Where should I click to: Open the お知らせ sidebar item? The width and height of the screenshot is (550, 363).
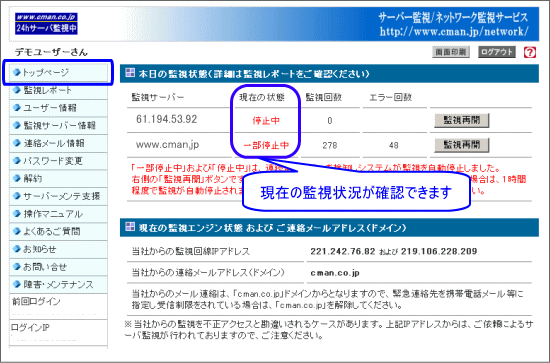click(58, 249)
